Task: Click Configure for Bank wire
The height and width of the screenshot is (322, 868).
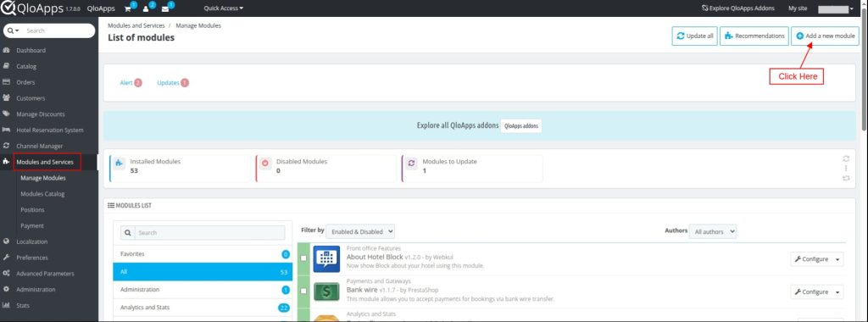Action: (811, 292)
